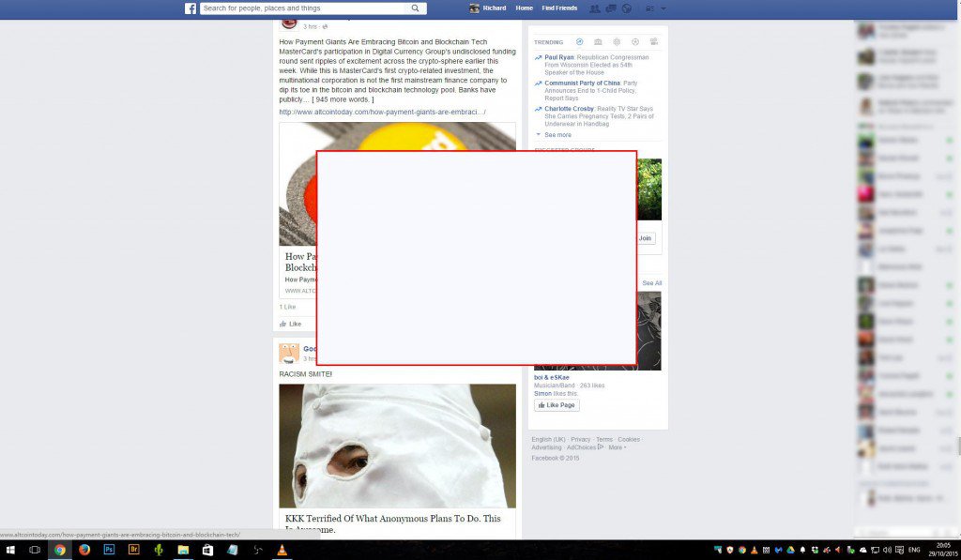961x560 pixels.
Task: Open the Paul Ryan trending topic
Action: click(559, 57)
